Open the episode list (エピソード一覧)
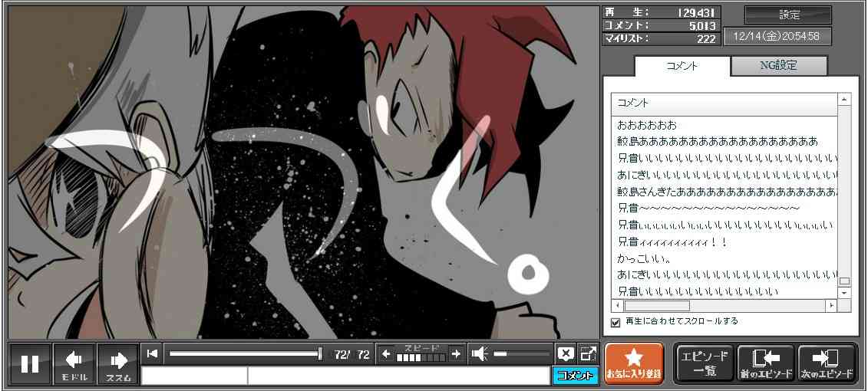 pyautogui.click(x=703, y=363)
